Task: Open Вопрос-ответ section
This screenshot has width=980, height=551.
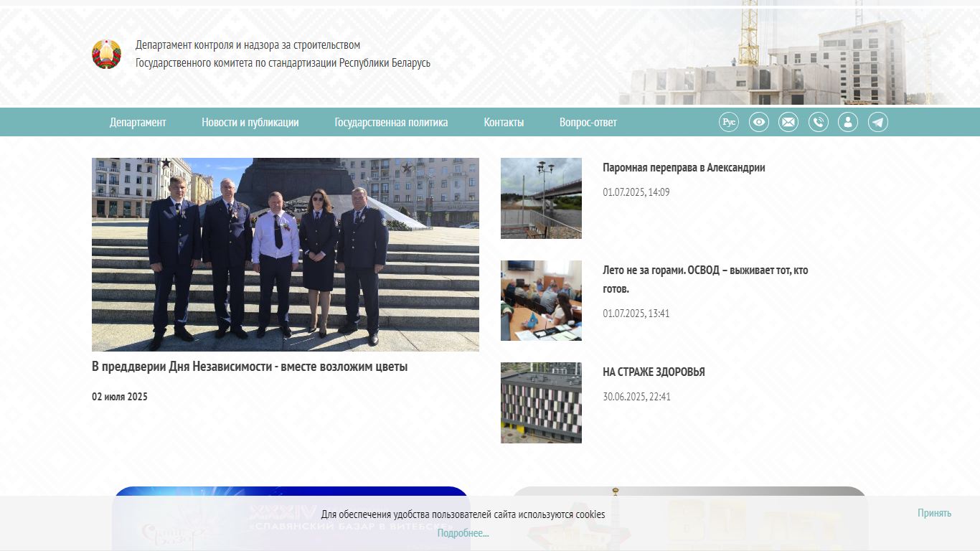Action: coord(588,122)
